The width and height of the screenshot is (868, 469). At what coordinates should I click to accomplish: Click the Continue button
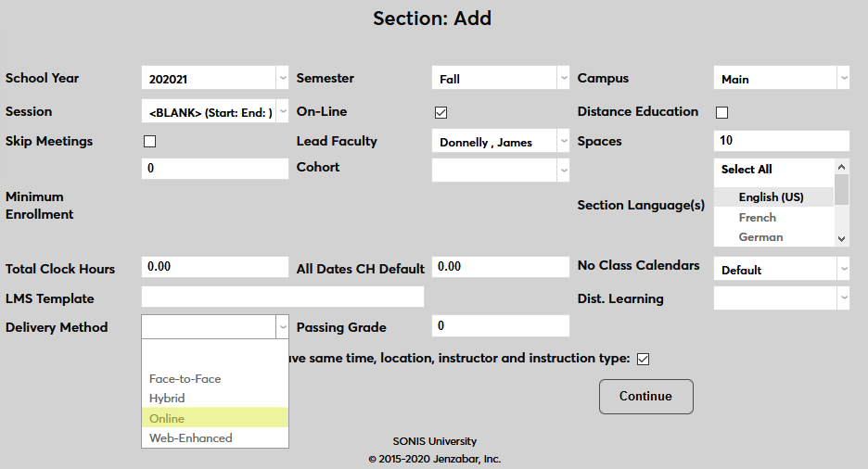[x=645, y=397]
